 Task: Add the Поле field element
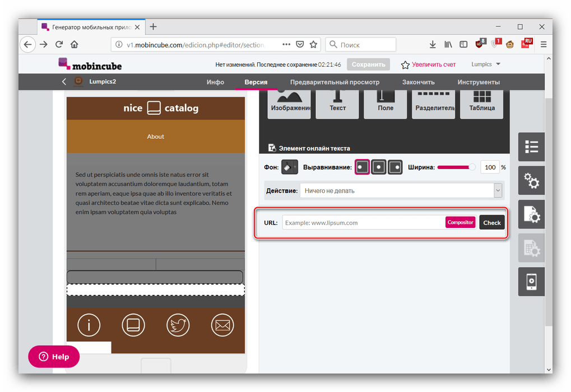(386, 104)
